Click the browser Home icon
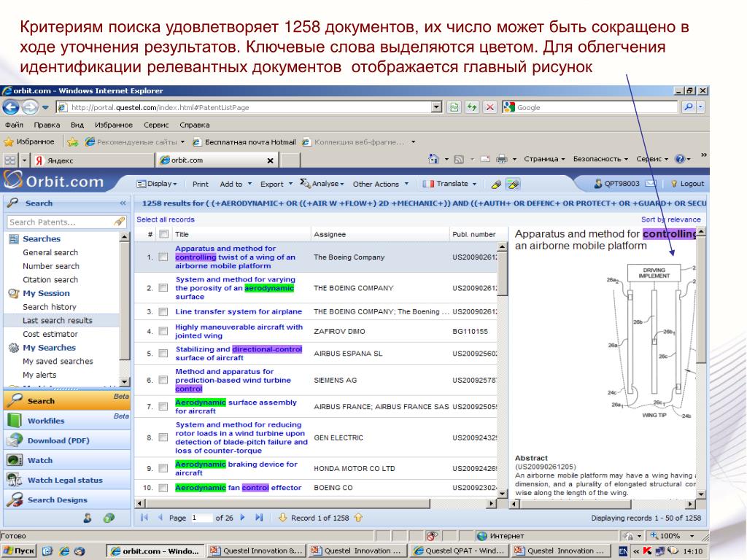 tap(433, 158)
